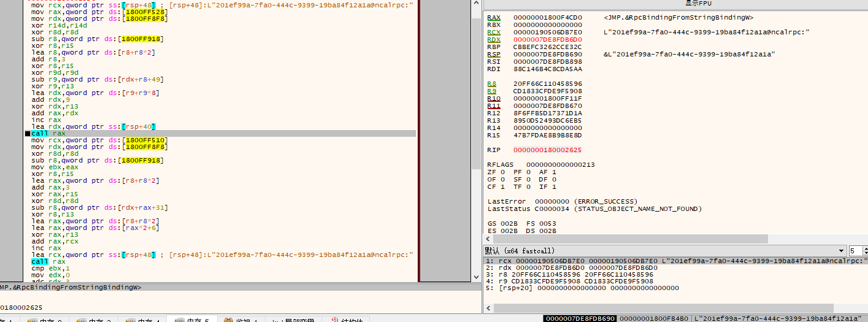Click the breakpoint marker beside highlighted call rax
868x322 pixels.
pyautogui.click(x=28, y=133)
